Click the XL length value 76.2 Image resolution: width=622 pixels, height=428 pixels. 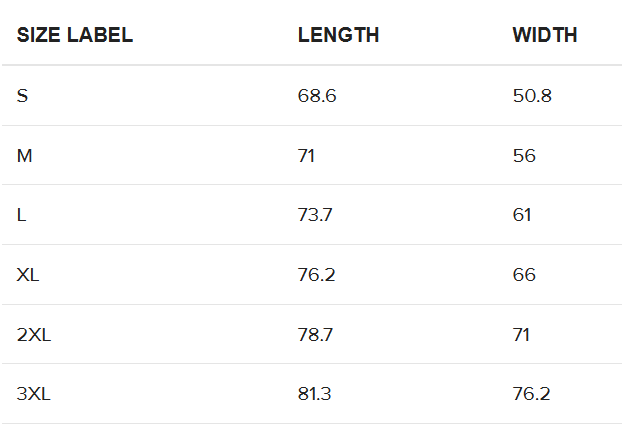pyautogui.click(x=317, y=274)
